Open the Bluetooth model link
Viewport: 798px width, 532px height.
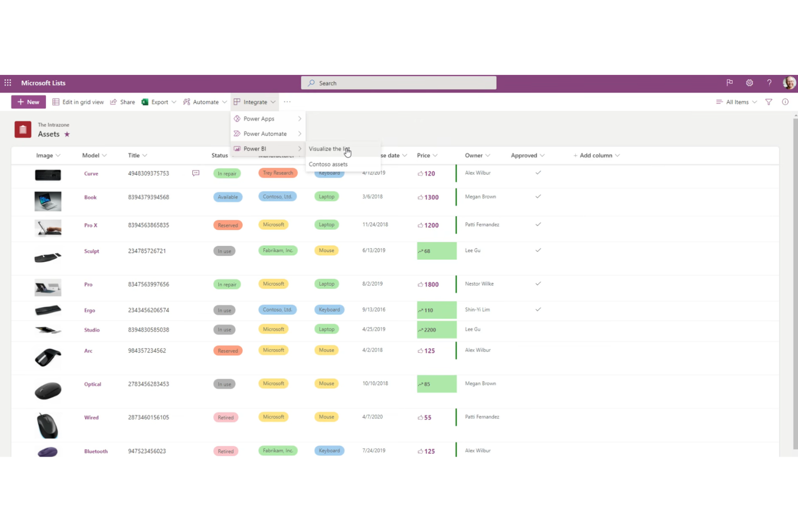pyautogui.click(x=96, y=451)
